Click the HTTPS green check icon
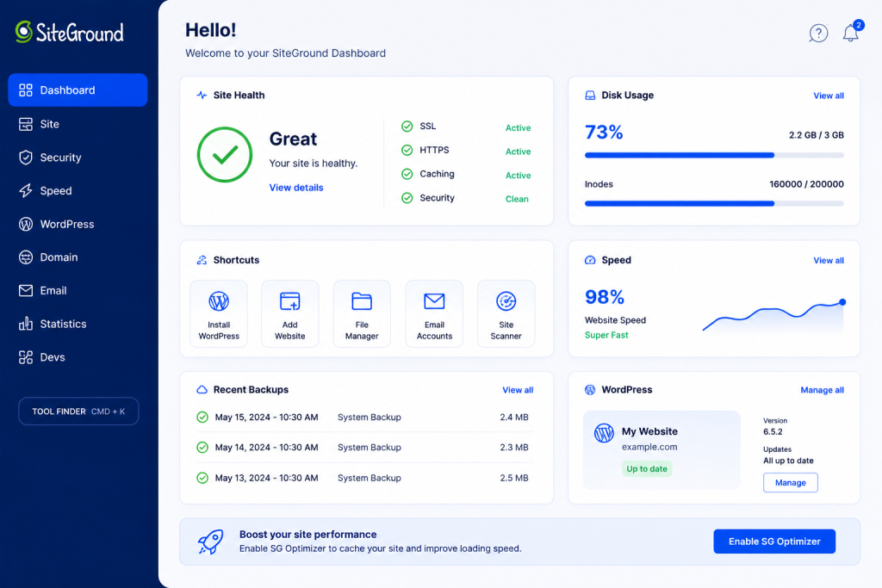The height and width of the screenshot is (588, 882). pyautogui.click(x=407, y=150)
